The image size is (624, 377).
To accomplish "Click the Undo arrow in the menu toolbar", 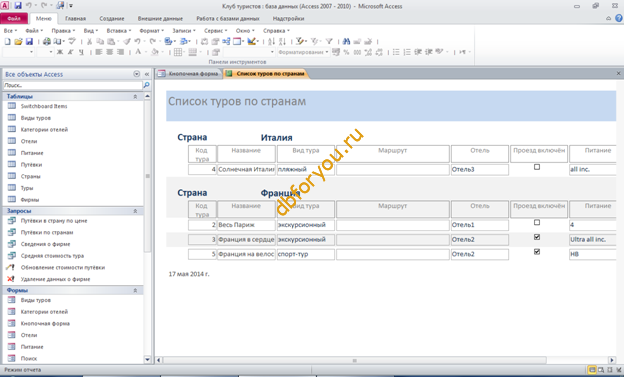I will click(x=137, y=41).
